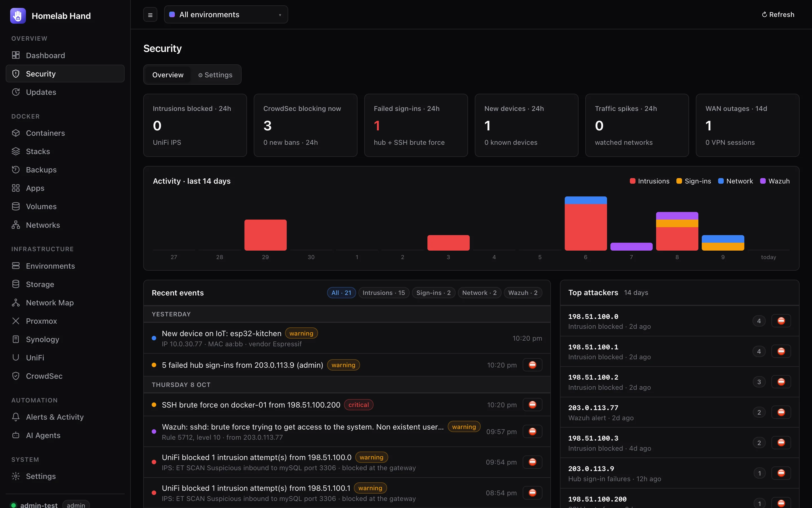Screen dimensions: 812x508
Task: Open the Synology page
Action: pyautogui.click(x=65, y=339)
